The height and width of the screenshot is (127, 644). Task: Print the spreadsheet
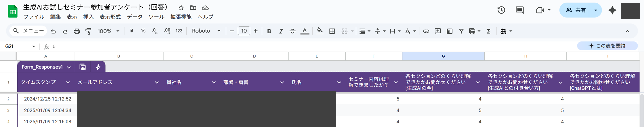(x=77, y=31)
